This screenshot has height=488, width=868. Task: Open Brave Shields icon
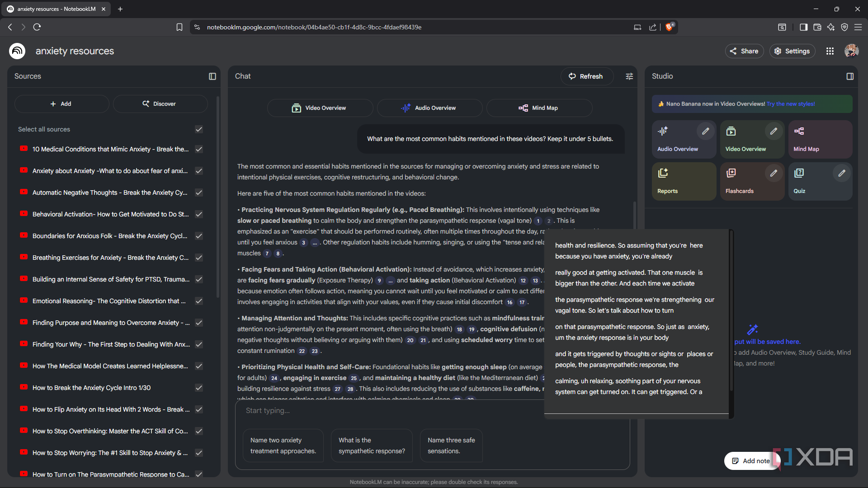[x=670, y=27]
